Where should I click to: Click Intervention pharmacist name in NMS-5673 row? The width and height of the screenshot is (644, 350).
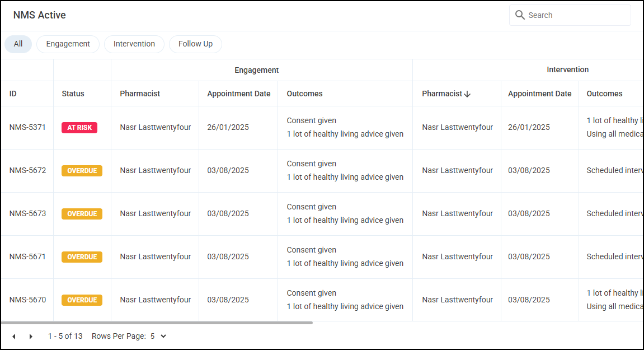coord(457,214)
